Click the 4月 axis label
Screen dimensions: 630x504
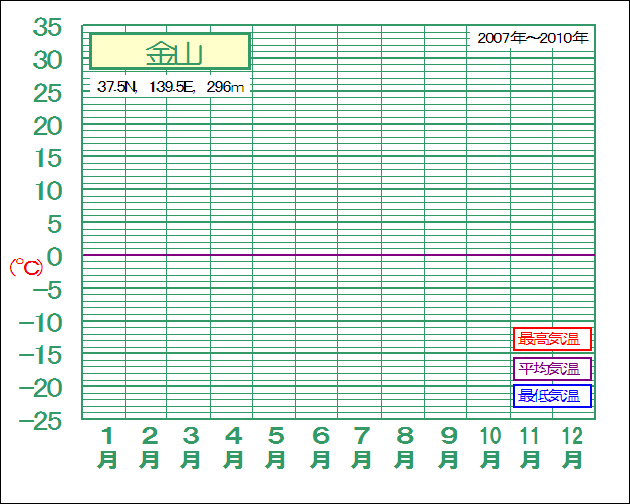[x=233, y=447]
